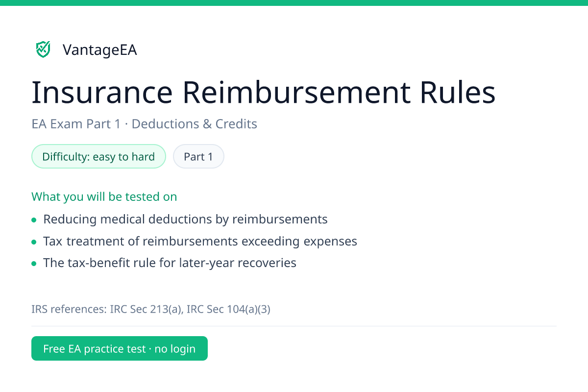The height and width of the screenshot is (392, 588).
Task: Click the green top accent bar
Action: coord(294,3)
